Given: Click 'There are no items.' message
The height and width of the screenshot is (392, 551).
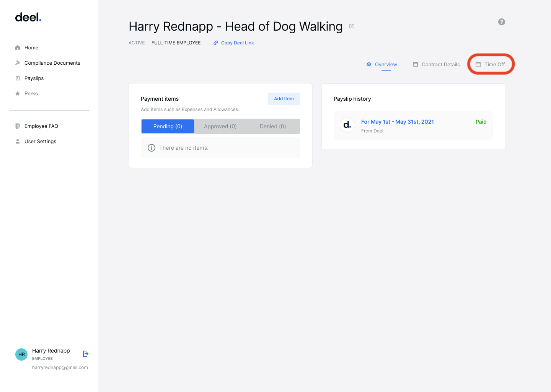Looking at the screenshot, I should (x=184, y=148).
